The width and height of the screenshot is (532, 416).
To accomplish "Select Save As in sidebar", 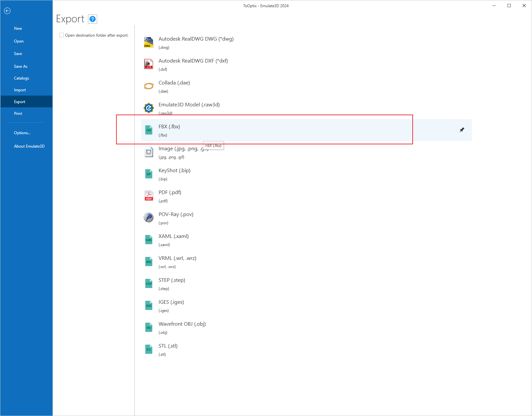I will pos(21,66).
